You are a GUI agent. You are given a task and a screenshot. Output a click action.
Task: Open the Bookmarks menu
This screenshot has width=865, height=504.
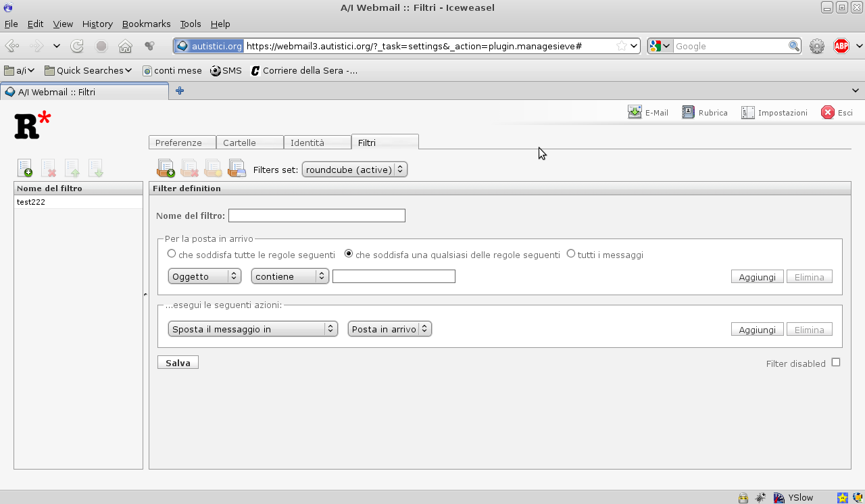[146, 24]
